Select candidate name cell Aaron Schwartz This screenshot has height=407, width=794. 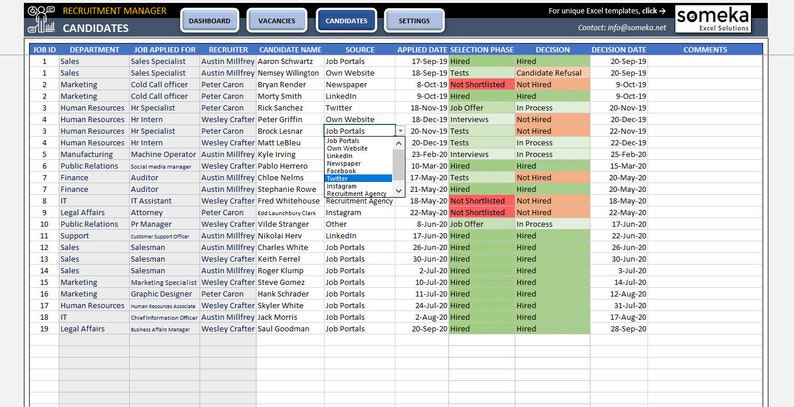[290, 61]
